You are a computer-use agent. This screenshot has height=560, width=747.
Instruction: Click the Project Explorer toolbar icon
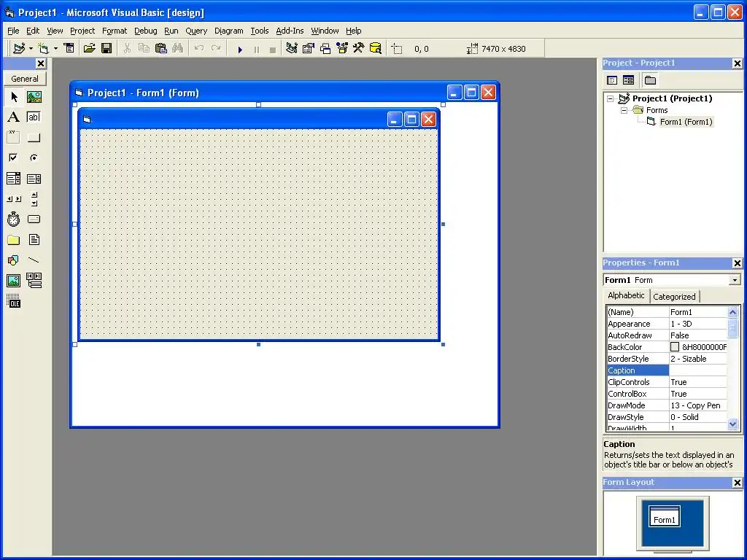292,48
